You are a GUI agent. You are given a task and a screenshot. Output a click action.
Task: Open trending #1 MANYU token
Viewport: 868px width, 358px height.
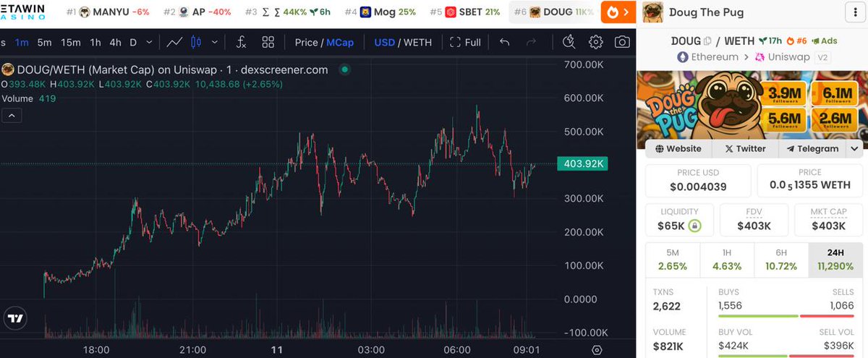pyautogui.click(x=107, y=12)
